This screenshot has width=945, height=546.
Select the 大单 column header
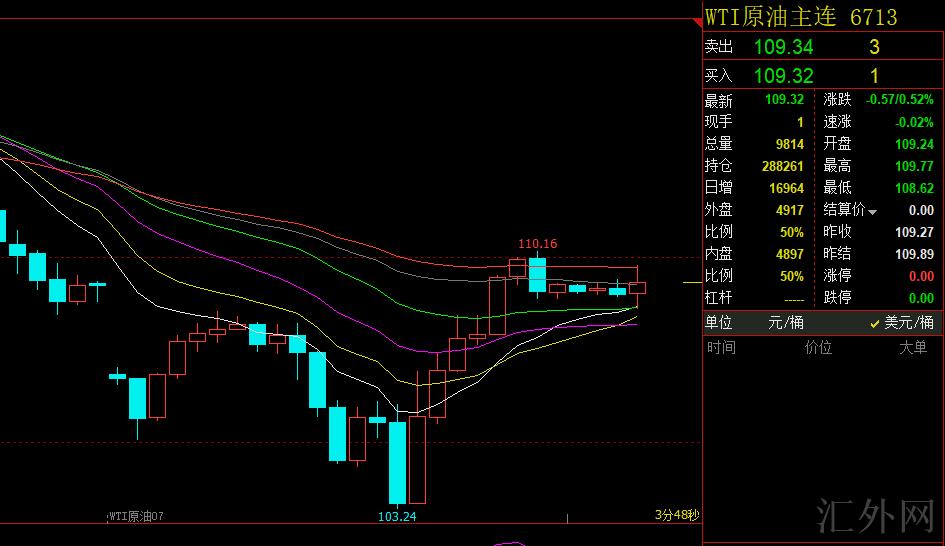912,348
